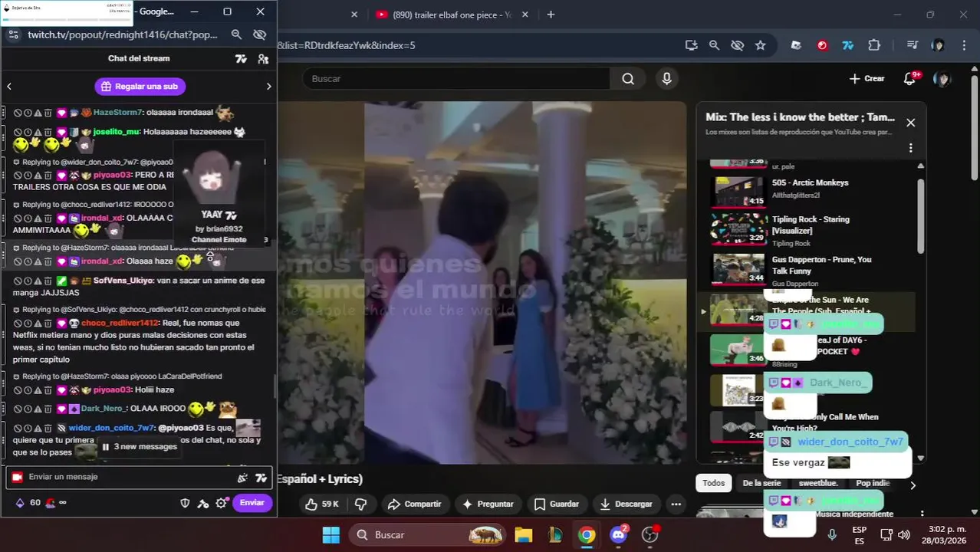Click Regalar una sub button
Image resolution: width=980 pixels, height=552 pixels.
coord(140,87)
